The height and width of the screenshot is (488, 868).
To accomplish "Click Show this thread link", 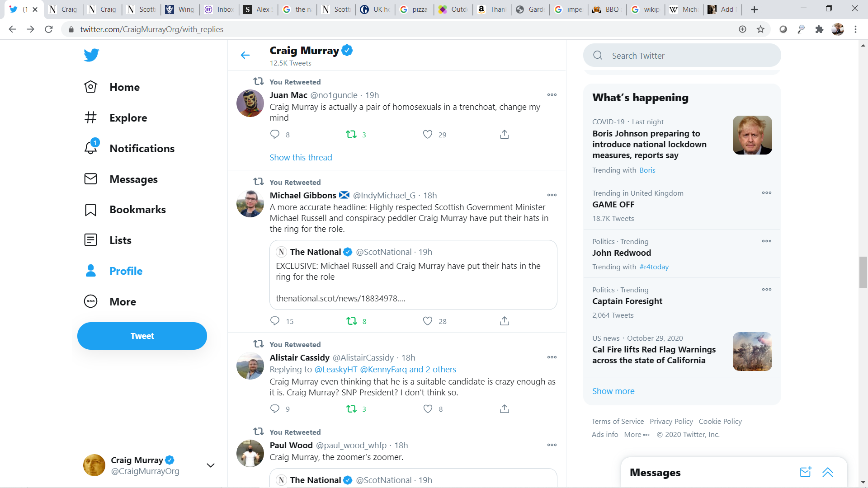I will click(x=301, y=157).
